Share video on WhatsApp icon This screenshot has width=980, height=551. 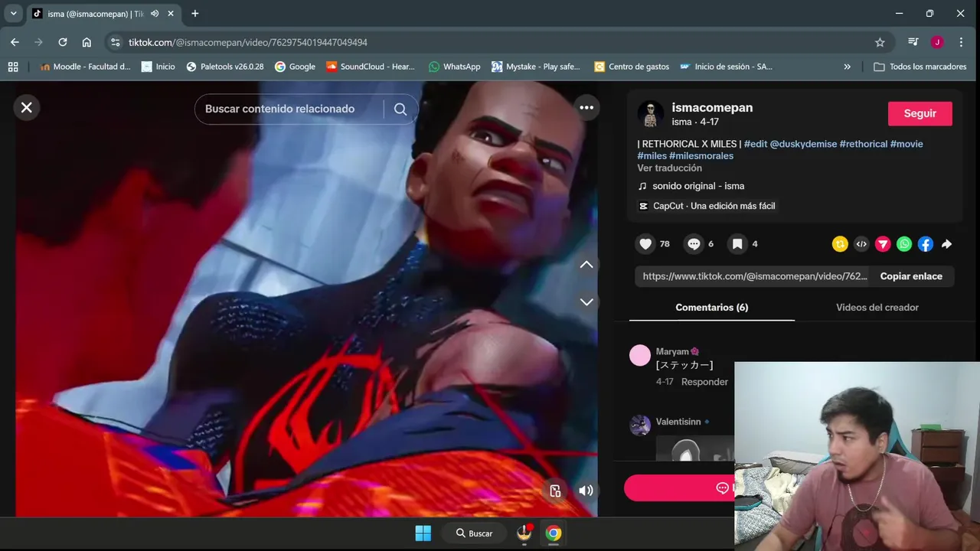904,244
